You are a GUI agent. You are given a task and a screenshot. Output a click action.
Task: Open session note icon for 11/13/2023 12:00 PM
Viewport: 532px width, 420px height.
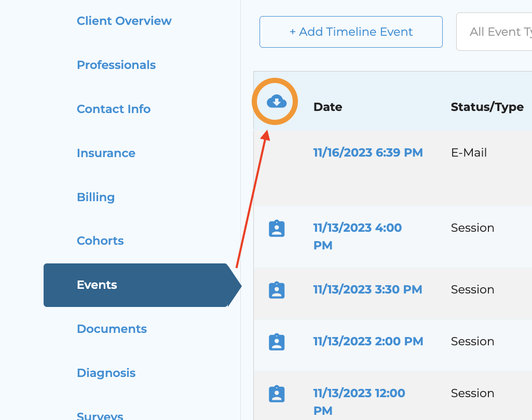pos(277,394)
